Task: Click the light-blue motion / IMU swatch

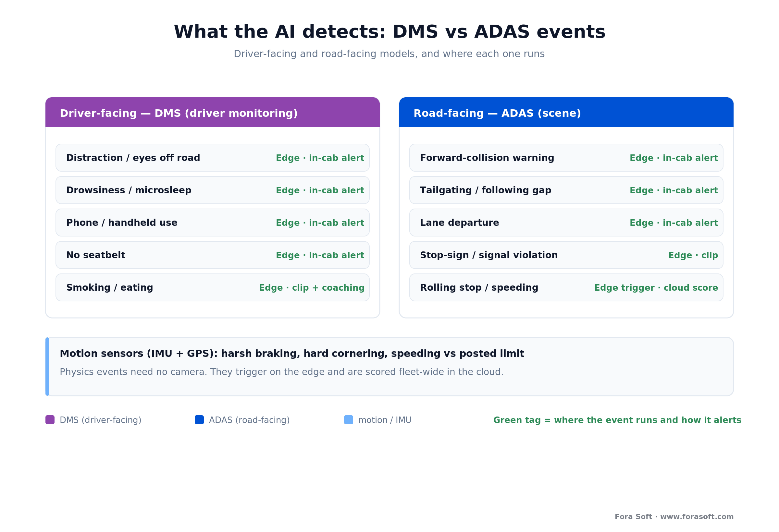Action: click(349, 420)
